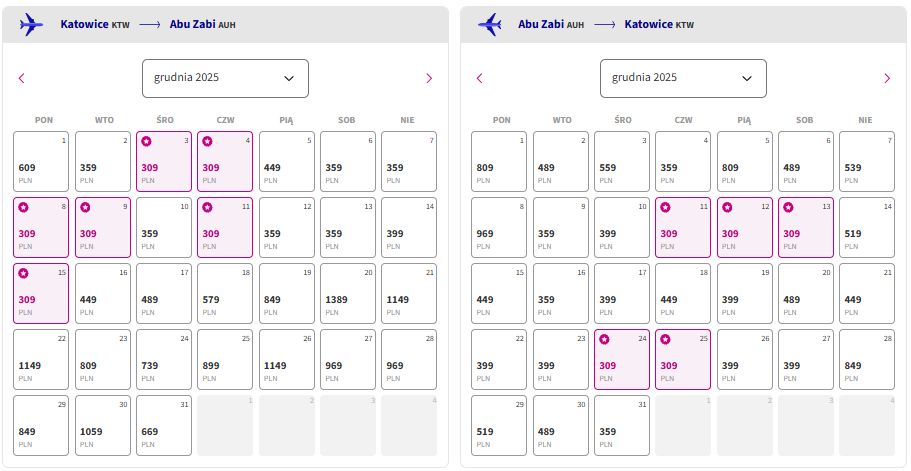Screen dimensions: 911x471
Task: Go to previous month in Katowice–Abu Zabi calendar
Action: point(21,78)
